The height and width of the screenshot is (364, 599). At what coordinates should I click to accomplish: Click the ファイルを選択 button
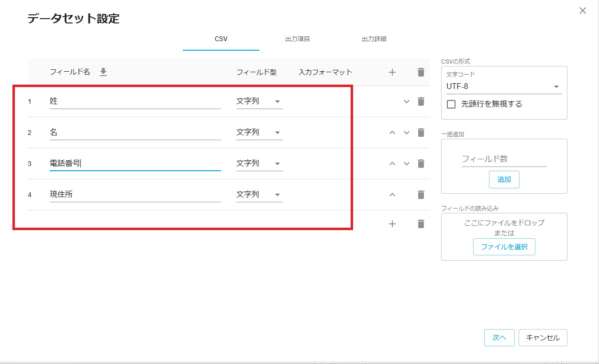(x=504, y=247)
